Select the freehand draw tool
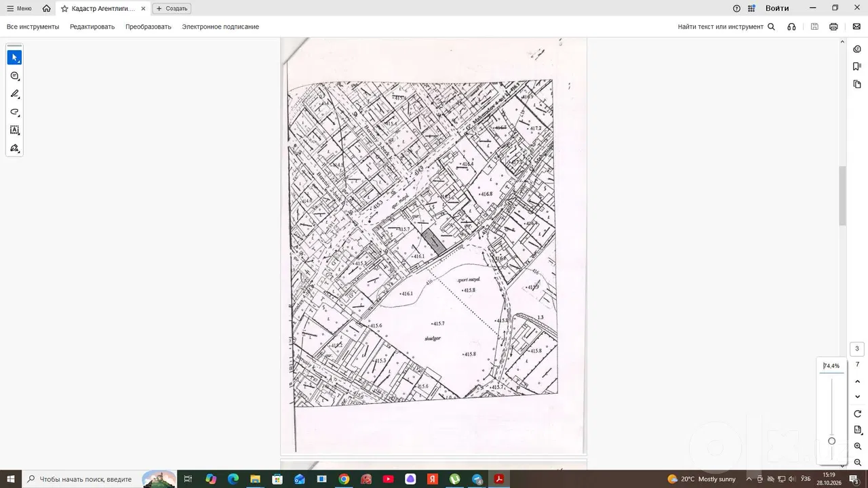 14,112
